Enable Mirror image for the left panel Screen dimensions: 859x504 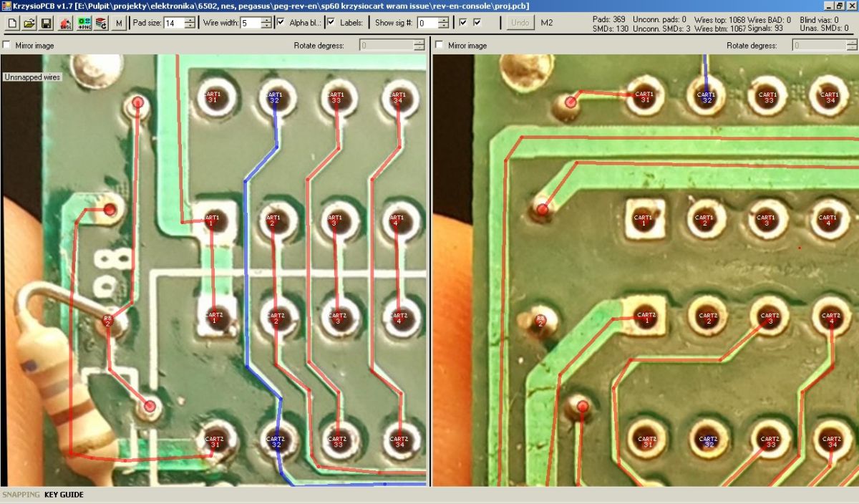7,45
